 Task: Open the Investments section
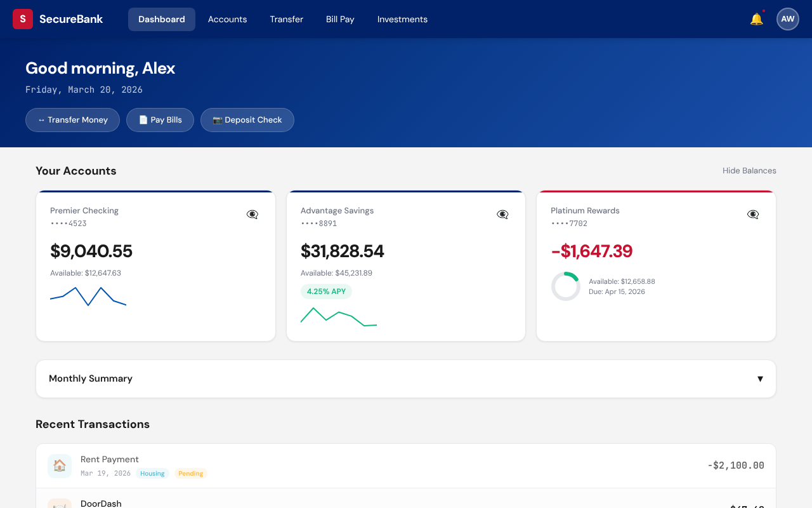pos(402,19)
